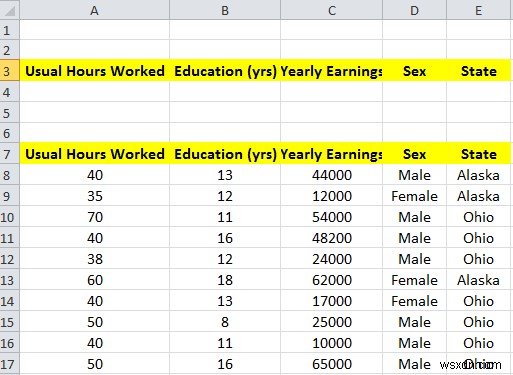Viewport: 513px width, 375px height.
Task: Select column A header
Action: click(x=95, y=10)
